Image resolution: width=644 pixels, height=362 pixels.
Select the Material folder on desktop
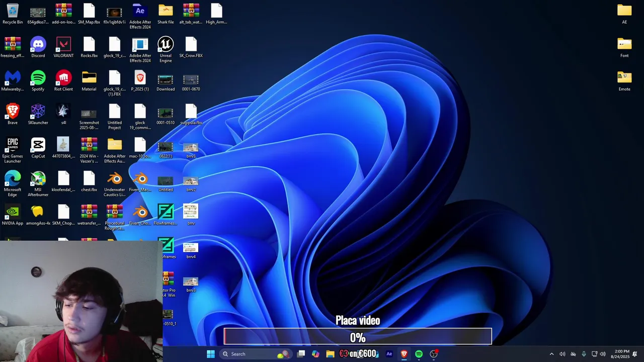pyautogui.click(x=89, y=81)
